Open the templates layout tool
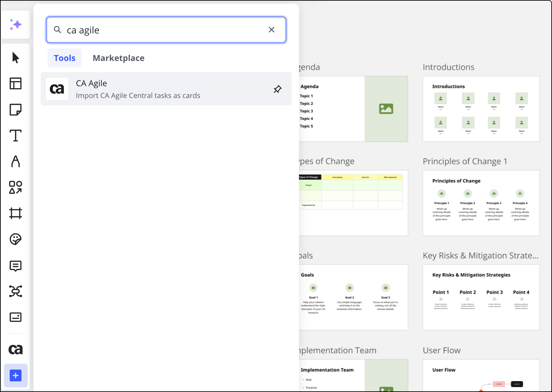Viewport: 552px width, 392px height. tap(15, 84)
